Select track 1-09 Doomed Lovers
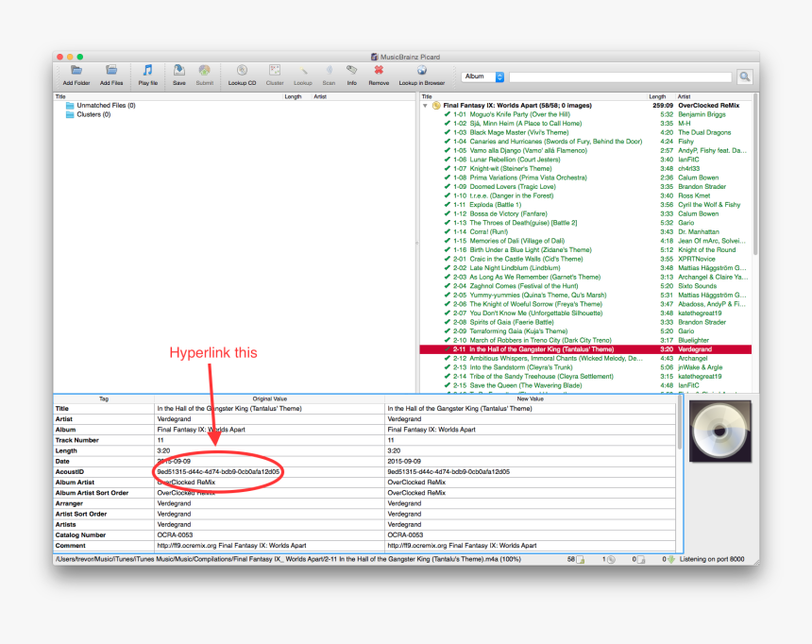The height and width of the screenshot is (644, 812). (585, 187)
